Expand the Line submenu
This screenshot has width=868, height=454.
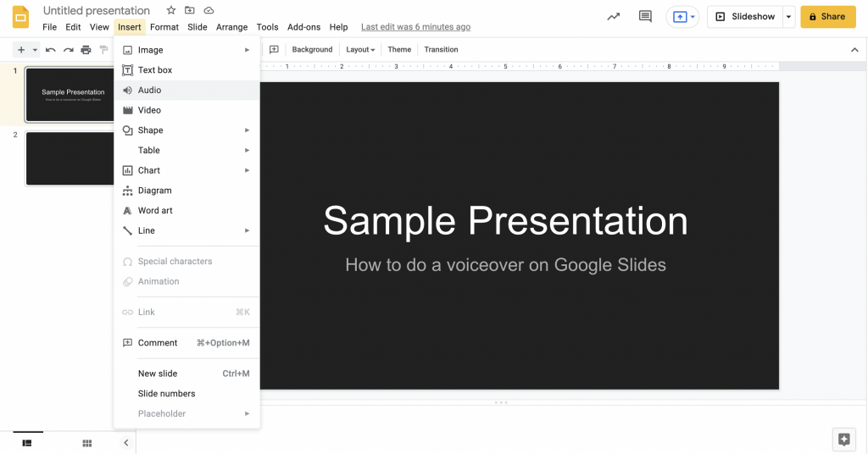(x=186, y=230)
